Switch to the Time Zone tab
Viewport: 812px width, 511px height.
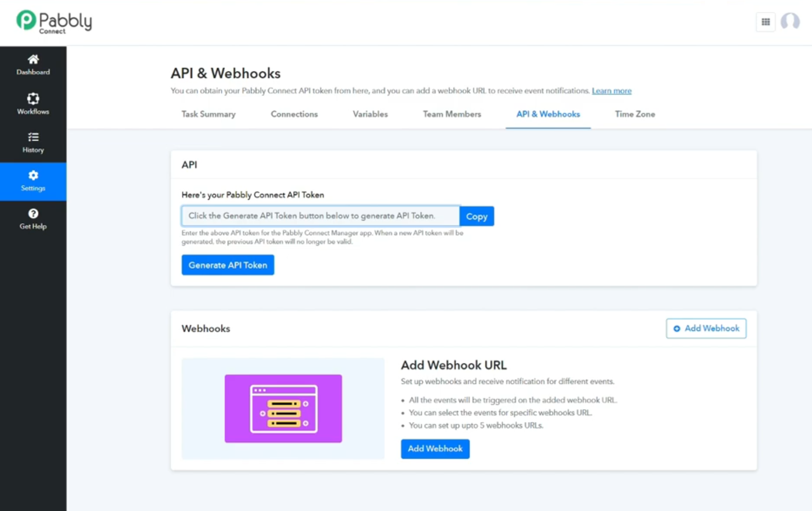pyautogui.click(x=635, y=114)
